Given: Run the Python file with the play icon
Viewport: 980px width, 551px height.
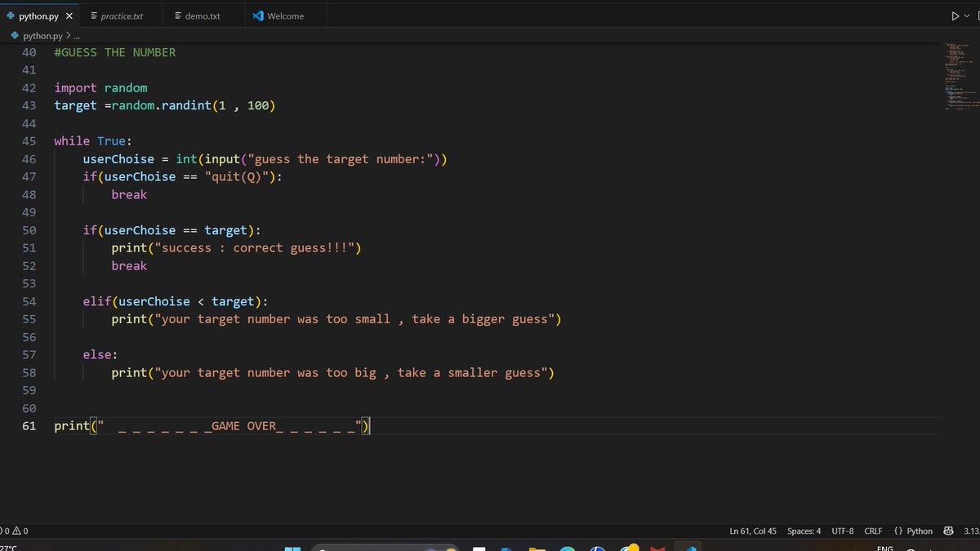Looking at the screenshot, I should point(955,16).
